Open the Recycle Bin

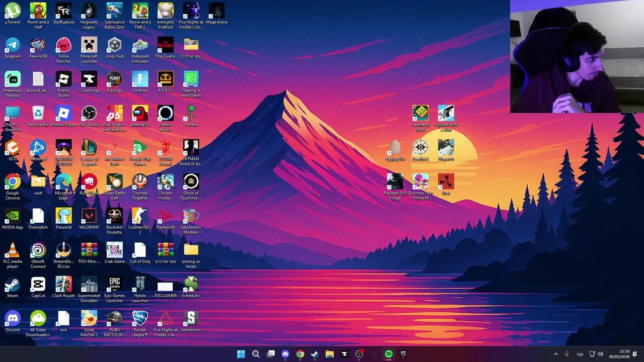click(38, 117)
